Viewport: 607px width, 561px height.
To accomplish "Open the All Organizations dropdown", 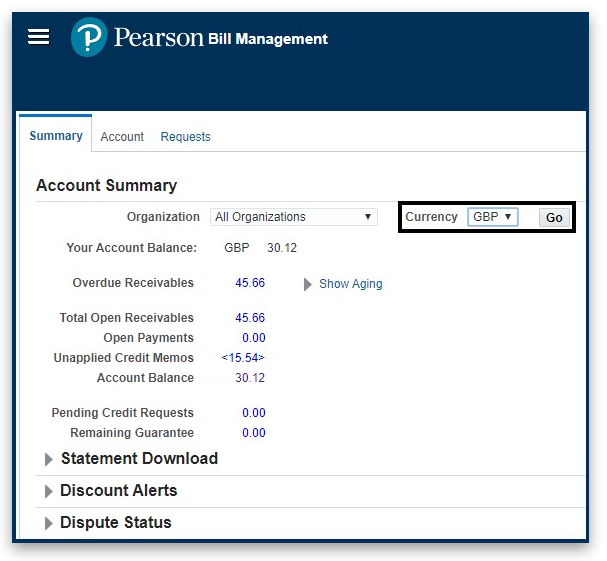I will coord(293,217).
